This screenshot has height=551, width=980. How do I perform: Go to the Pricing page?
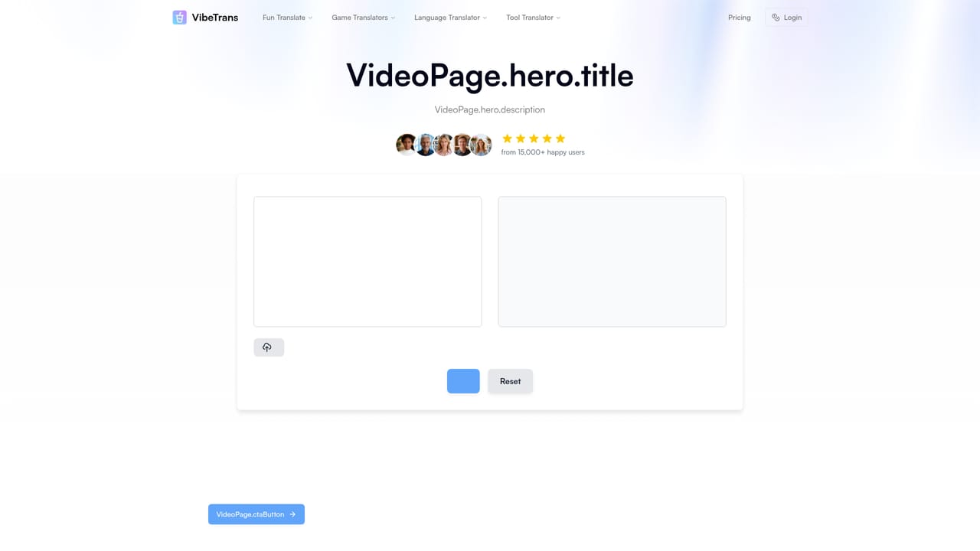pyautogui.click(x=740, y=18)
